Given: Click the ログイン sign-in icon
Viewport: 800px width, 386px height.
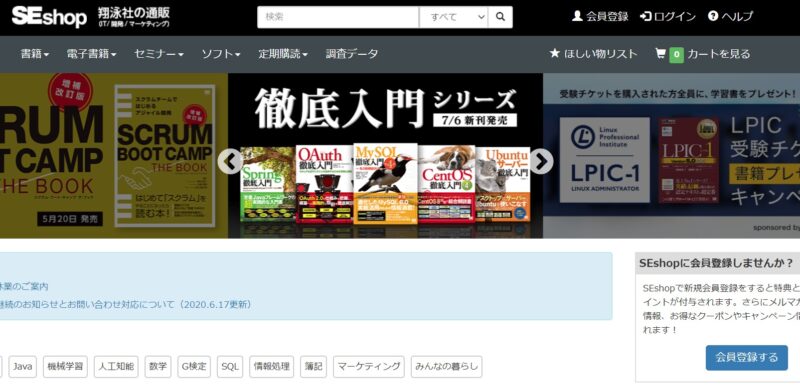Looking at the screenshot, I should [645, 16].
